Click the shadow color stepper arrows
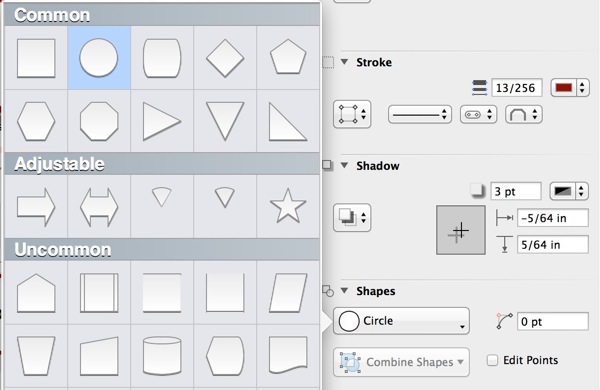600x390 pixels. 581,191
